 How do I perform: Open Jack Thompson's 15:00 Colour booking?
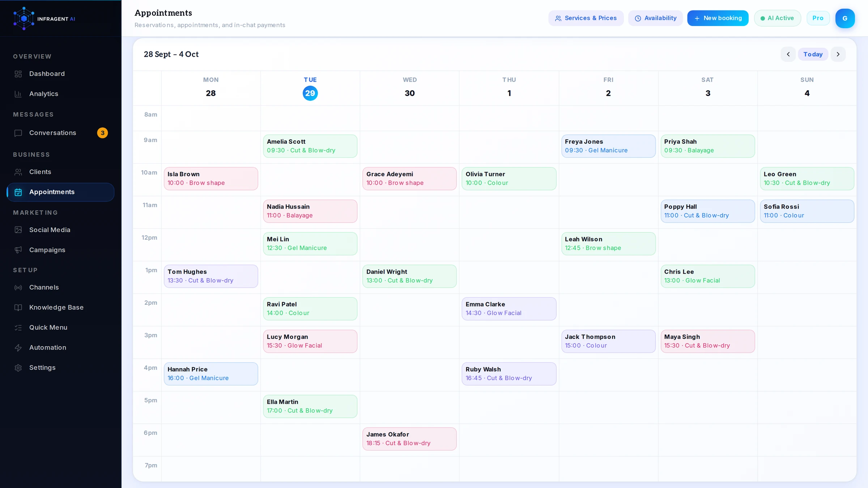pyautogui.click(x=608, y=341)
